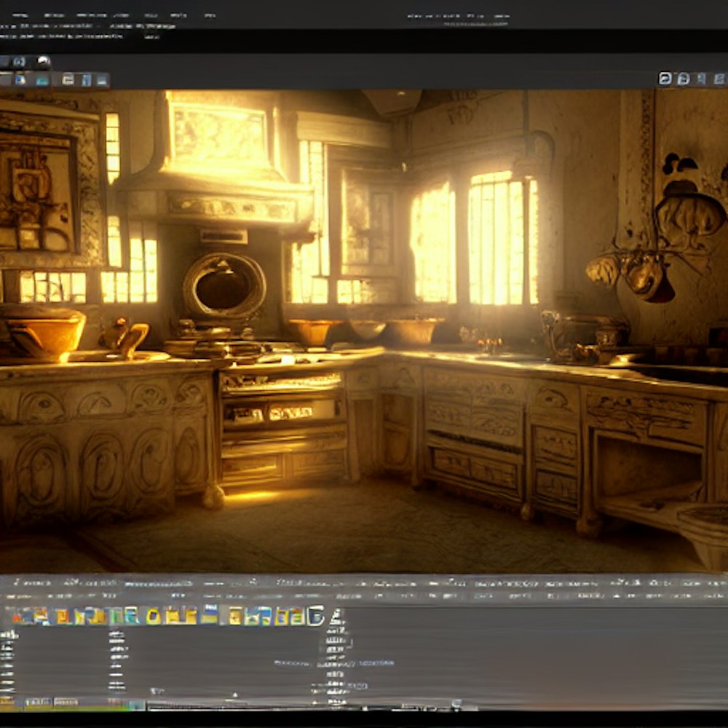This screenshot has height=728, width=728.
Task: Click the last icon at the shelf's right end
Action: 336,616
